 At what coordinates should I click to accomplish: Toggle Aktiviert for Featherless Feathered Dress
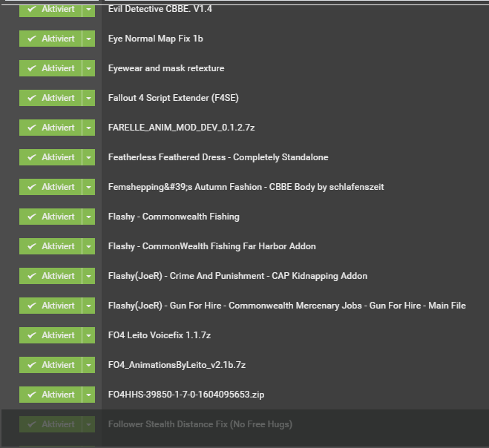[x=50, y=157]
